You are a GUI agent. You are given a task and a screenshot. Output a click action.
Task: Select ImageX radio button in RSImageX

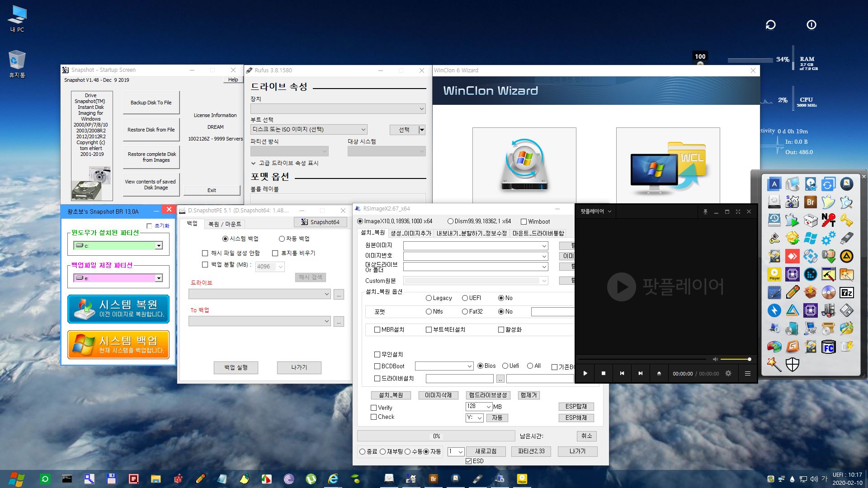click(360, 221)
